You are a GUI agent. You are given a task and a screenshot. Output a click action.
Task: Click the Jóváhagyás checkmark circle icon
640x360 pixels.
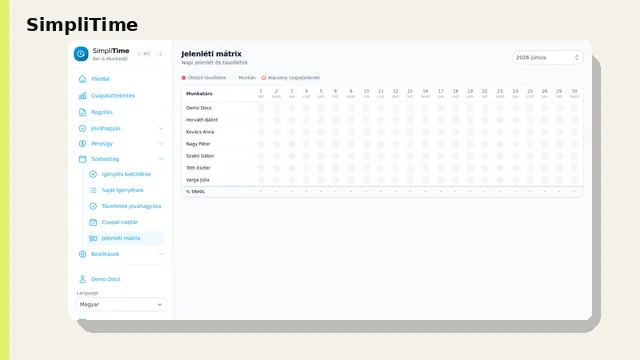click(82, 128)
